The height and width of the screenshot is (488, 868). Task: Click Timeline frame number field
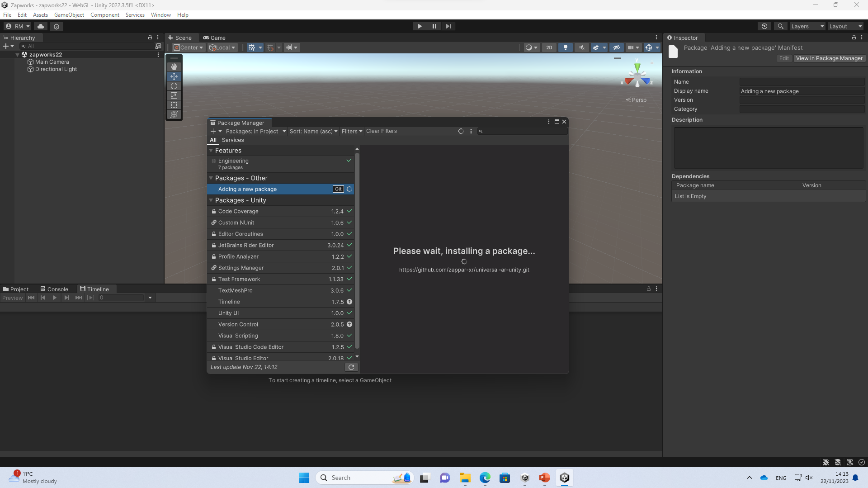[x=121, y=298]
